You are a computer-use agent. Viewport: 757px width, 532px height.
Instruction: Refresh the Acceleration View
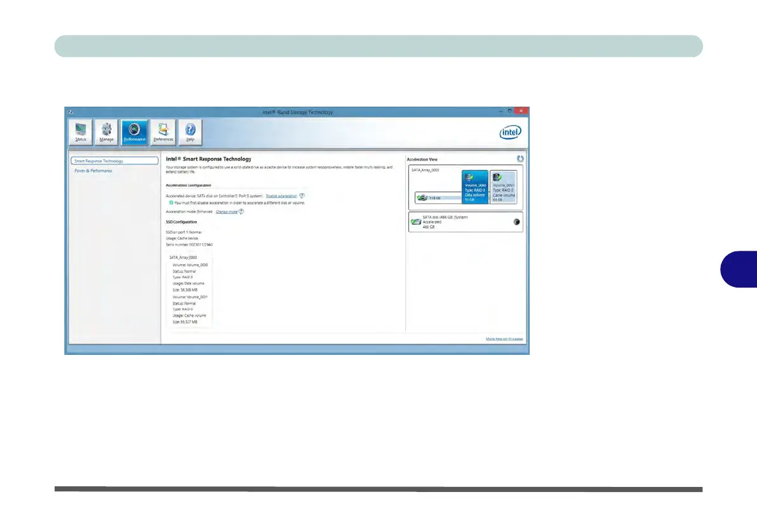tap(520, 159)
